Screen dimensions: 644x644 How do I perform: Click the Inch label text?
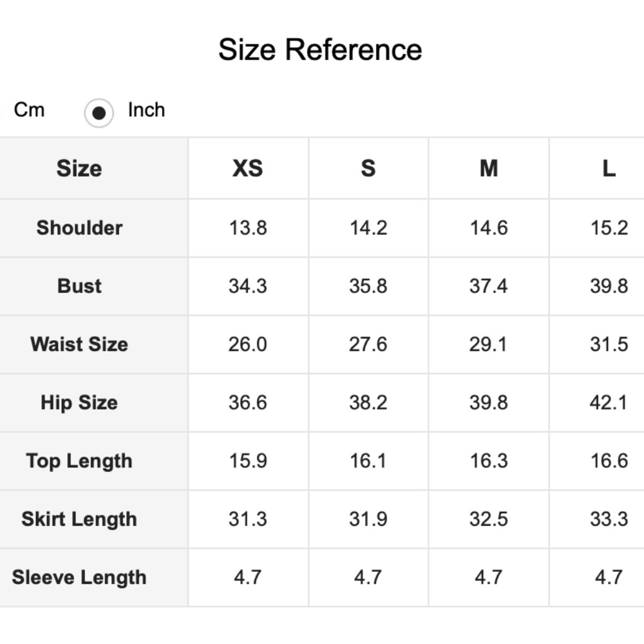(x=146, y=110)
